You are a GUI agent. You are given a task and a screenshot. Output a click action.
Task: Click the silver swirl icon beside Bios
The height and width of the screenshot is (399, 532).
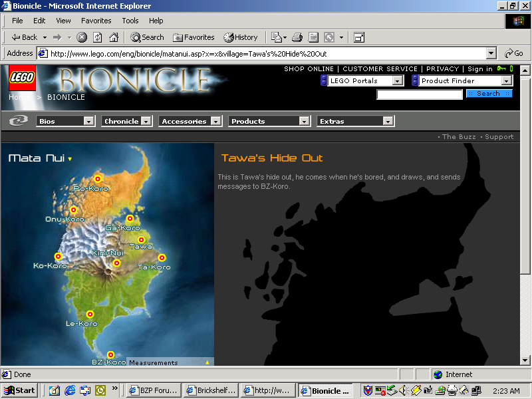coord(19,121)
